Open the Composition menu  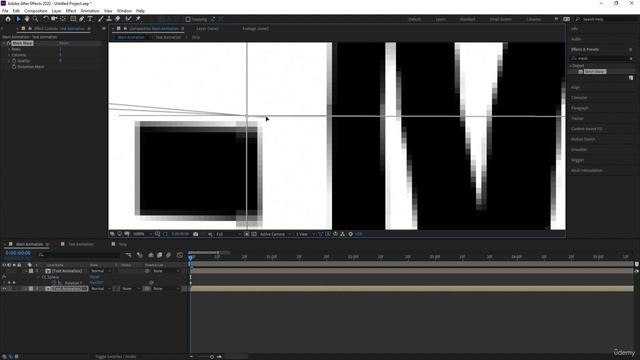pos(36,11)
